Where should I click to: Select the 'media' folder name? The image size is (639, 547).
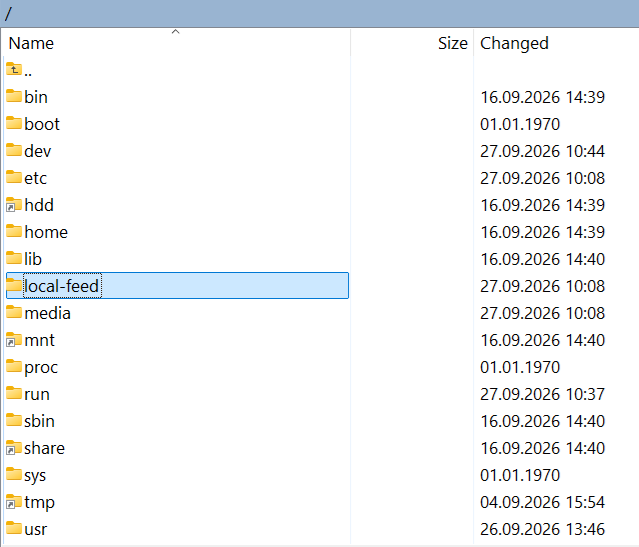click(47, 313)
